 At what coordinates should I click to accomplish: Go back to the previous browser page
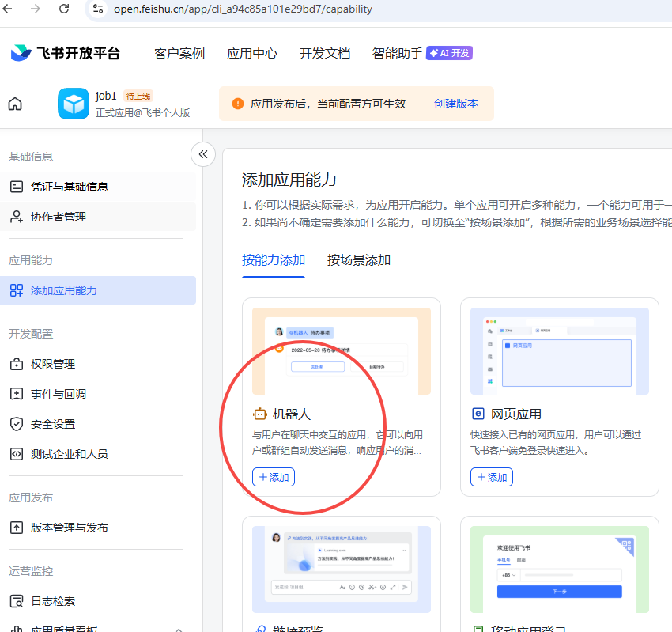7,9
